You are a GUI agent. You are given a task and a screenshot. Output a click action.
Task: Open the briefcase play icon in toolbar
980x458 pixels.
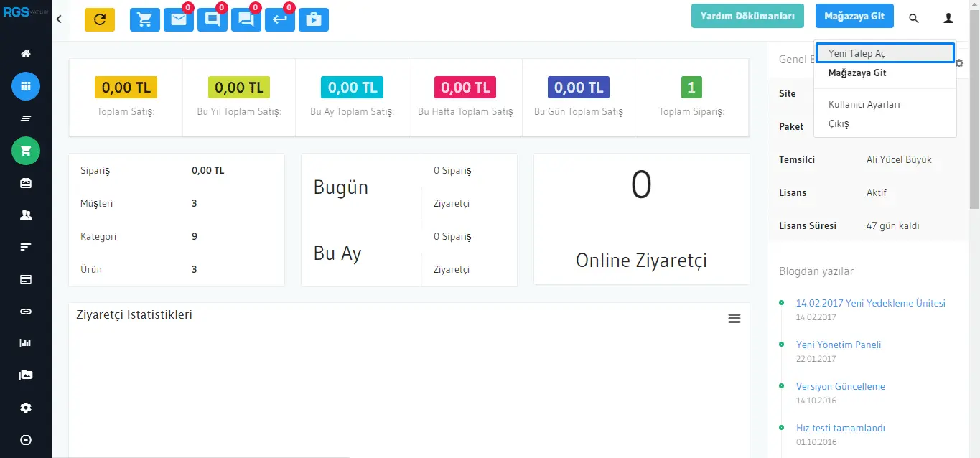[x=314, y=19]
